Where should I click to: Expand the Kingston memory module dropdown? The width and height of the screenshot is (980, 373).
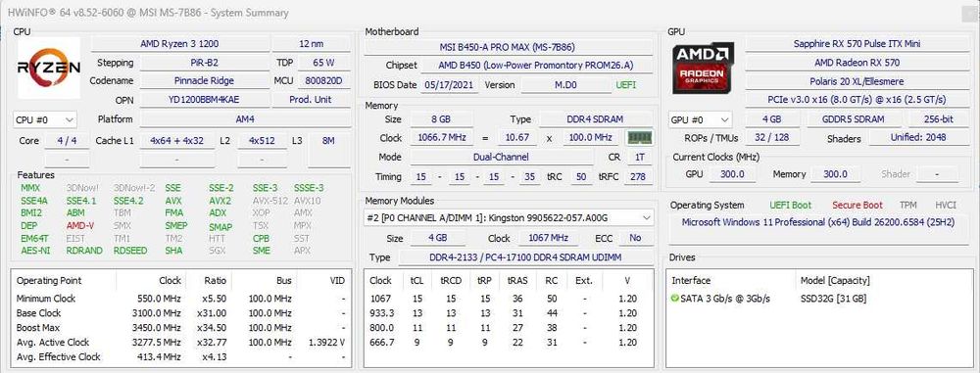tap(510, 217)
